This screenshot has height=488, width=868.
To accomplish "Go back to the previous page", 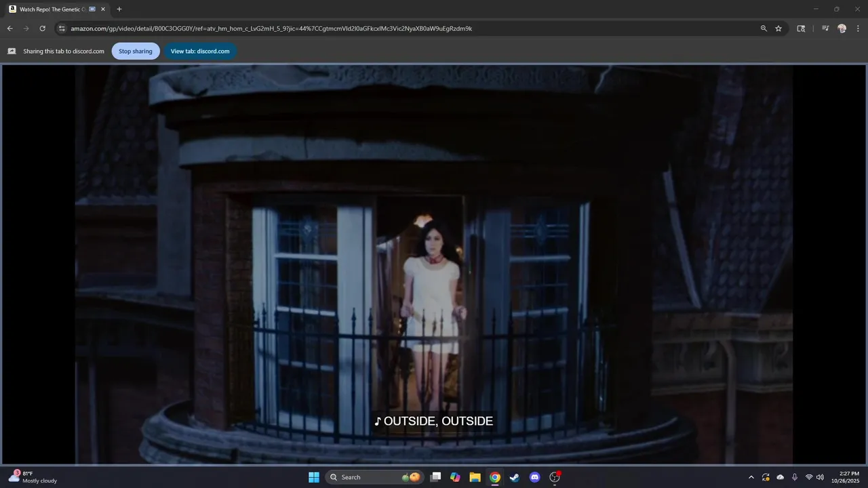I will pyautogui.click(x=9, y=28).
